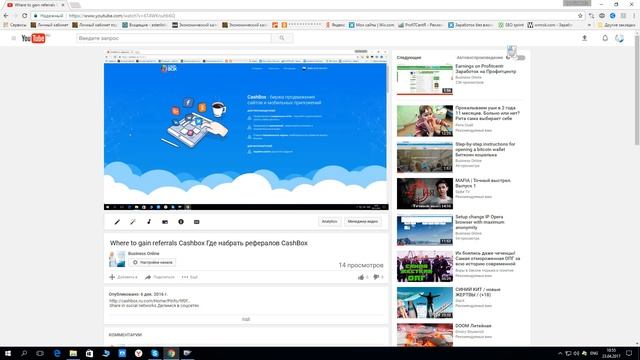Open the SEO sprint bookmark
This screenshot has height=360, width=640.
point(511,25)
